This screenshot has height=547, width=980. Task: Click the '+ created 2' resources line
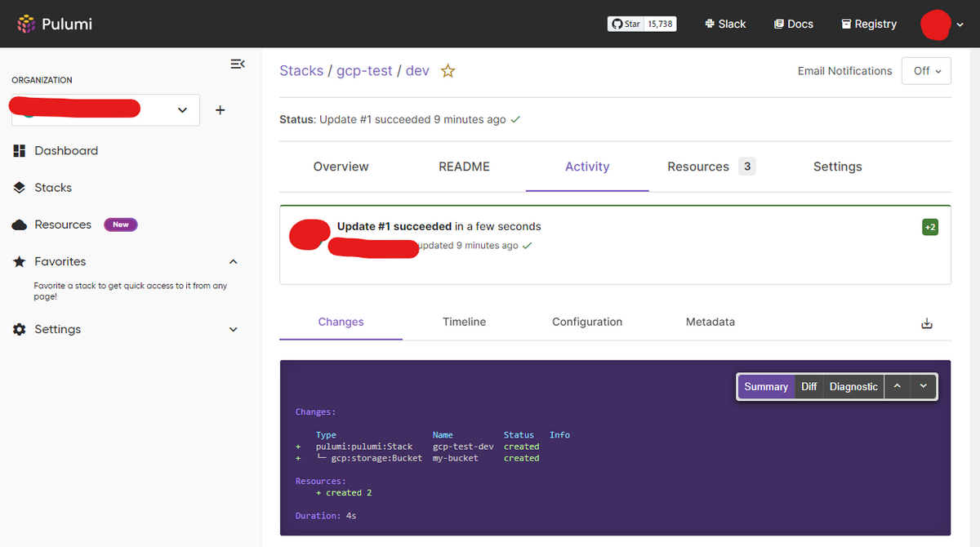point(344,492)
